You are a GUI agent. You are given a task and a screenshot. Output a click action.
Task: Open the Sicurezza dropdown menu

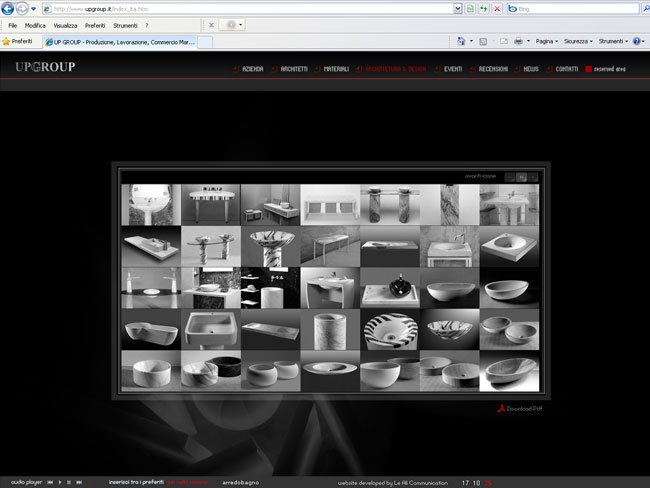(x=578, y=41)
